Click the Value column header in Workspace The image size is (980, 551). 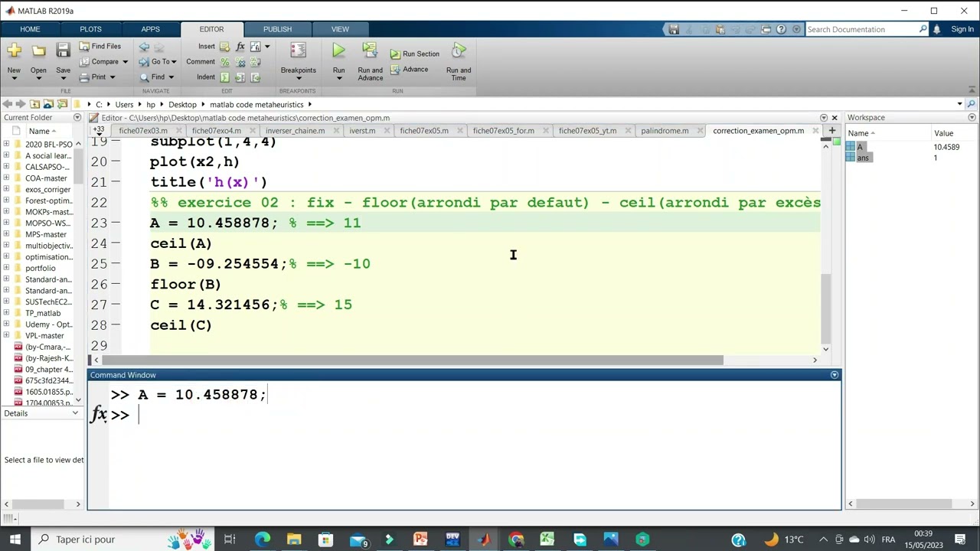tap(943, 133)
